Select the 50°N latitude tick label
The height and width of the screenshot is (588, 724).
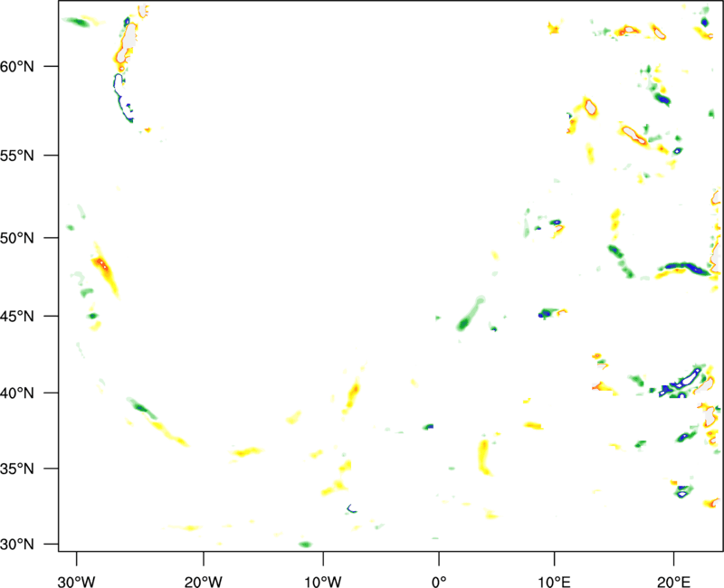tap(30, 238)
